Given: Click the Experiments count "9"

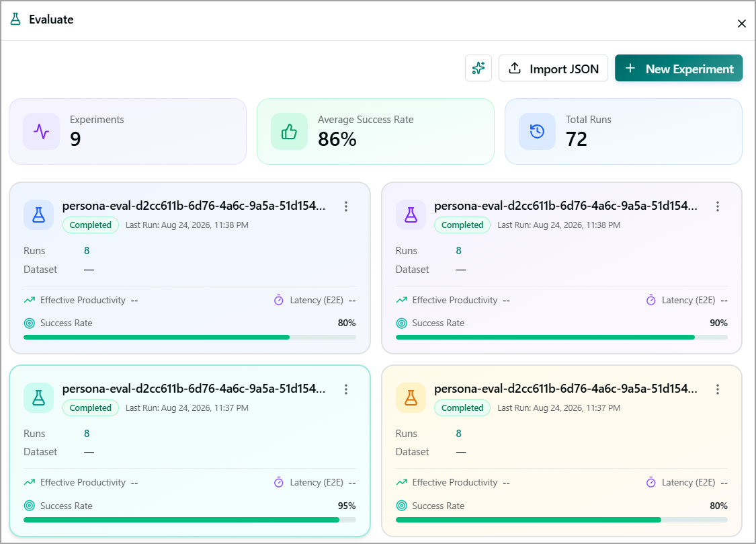Looking at the screenshot, I should 76,139.
